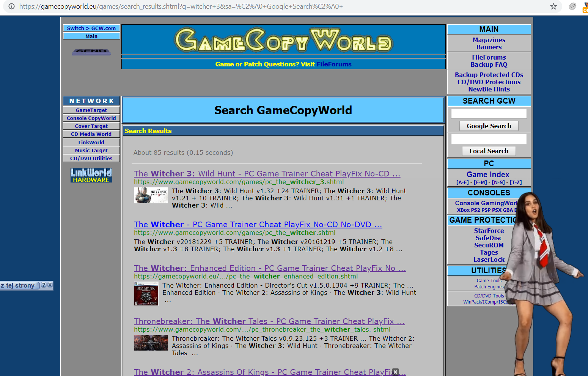Click the Google Search button
Screen dimensions: 588x376
[489, 126]
